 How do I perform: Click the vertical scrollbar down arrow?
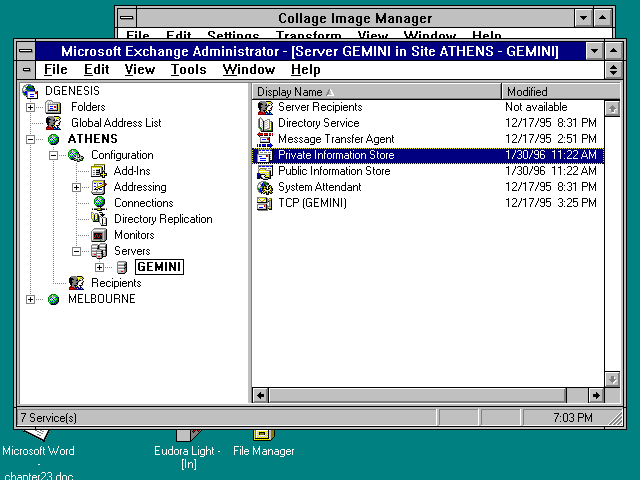coord(612,379)
